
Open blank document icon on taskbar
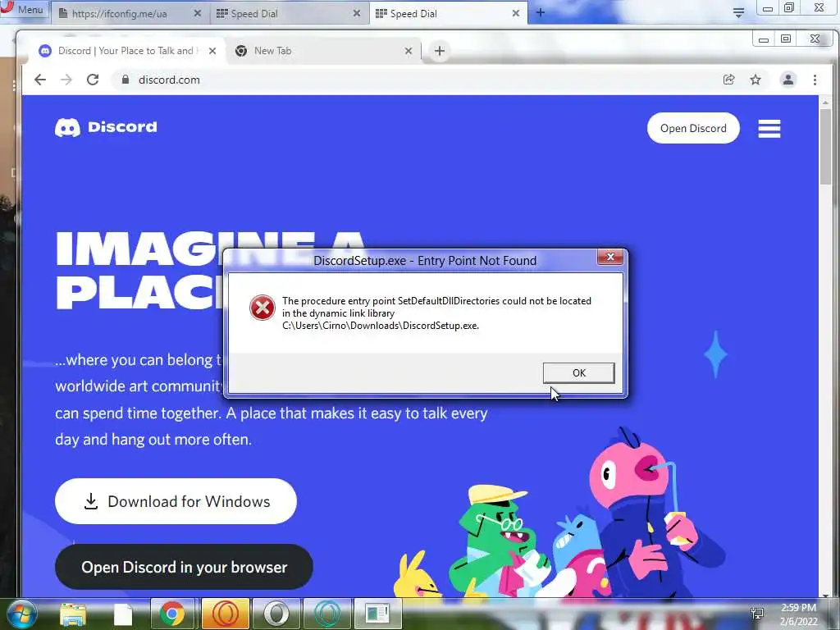(123, 614)
